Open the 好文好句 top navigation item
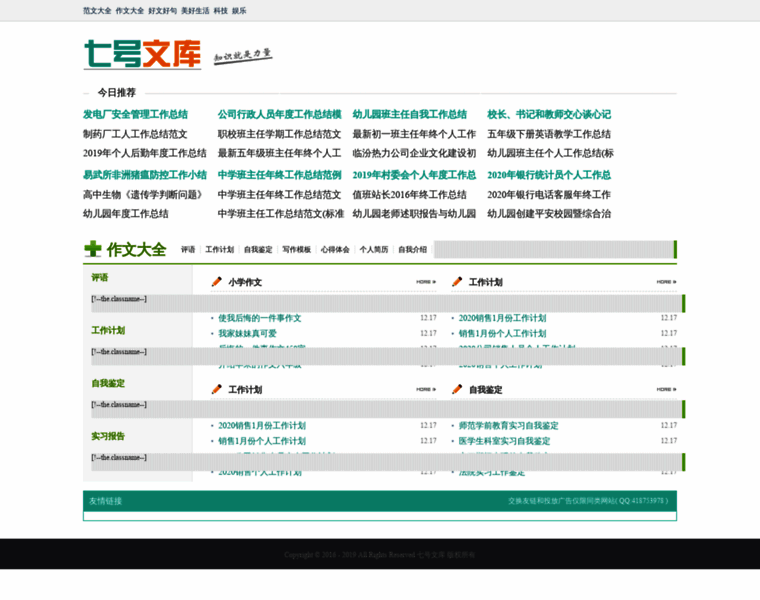The height and width of the screenshot is (600, 760). pyautogui.click(x=163, y=10)
